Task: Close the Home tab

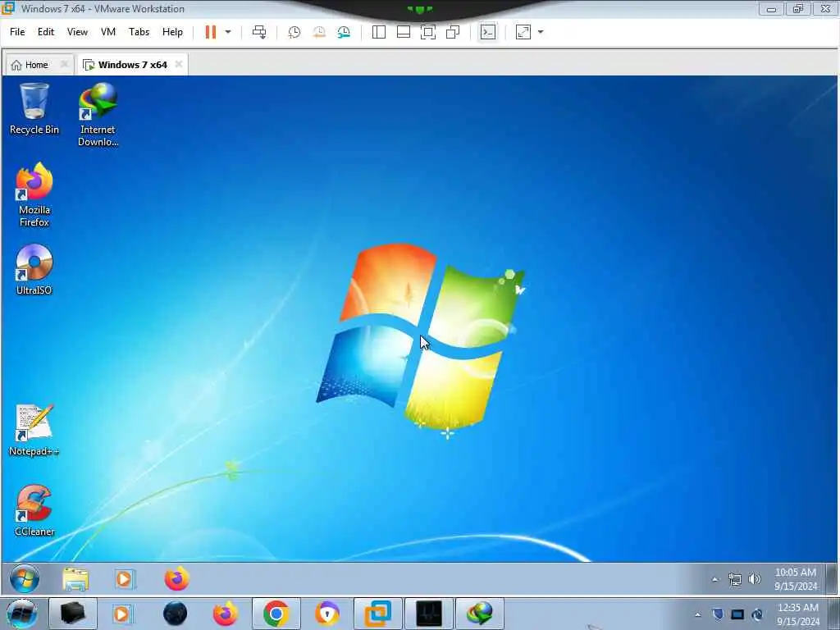Action: (x=64, y=64)
